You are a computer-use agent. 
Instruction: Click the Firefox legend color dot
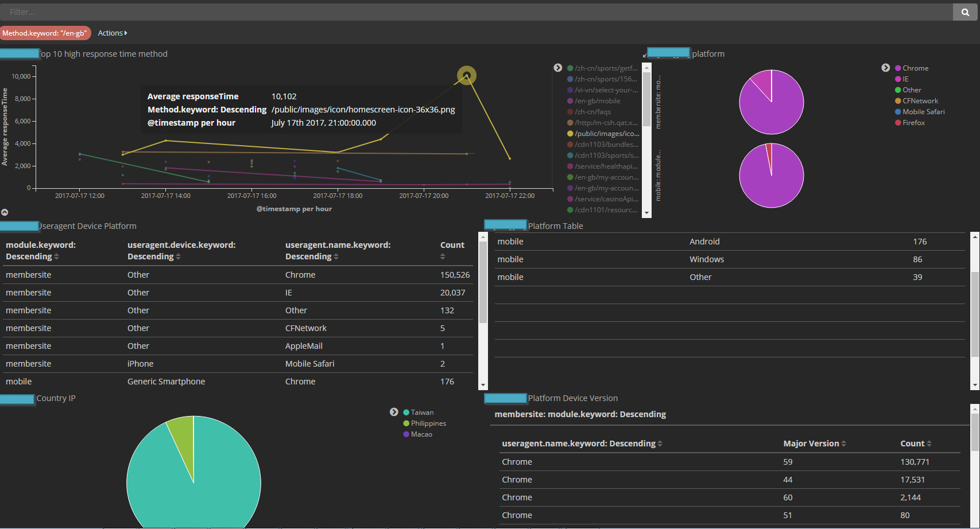click(x=898, y=123)
